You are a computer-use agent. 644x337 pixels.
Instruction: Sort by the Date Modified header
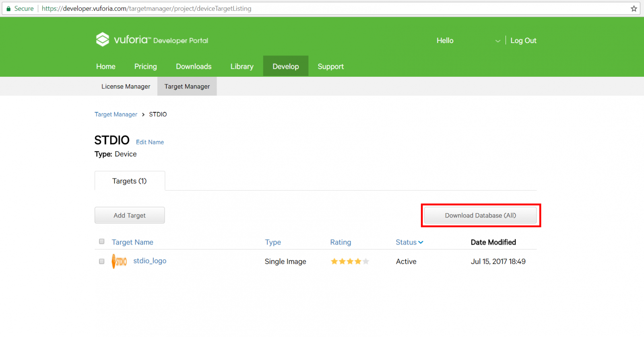(x=493, y=242)
